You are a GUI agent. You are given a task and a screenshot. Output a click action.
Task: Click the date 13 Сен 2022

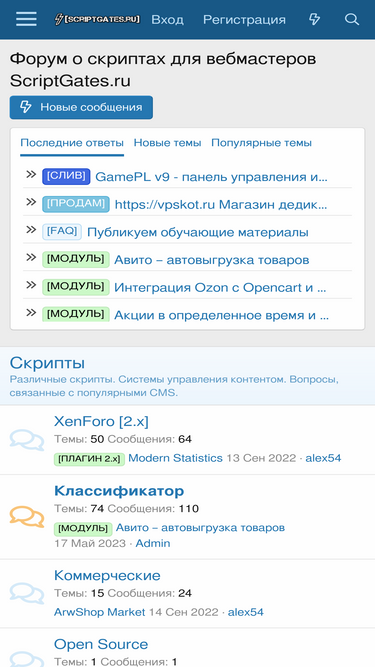tap(261, 458)
